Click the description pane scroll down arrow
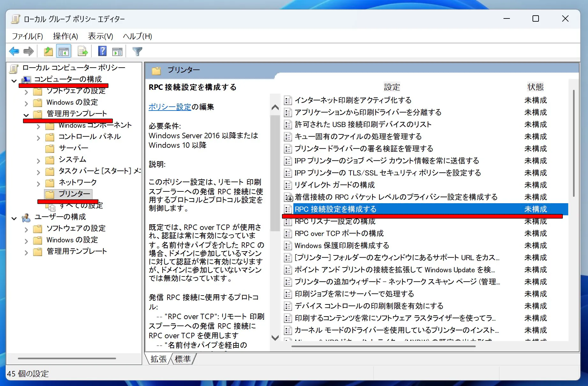 [275, 338]
